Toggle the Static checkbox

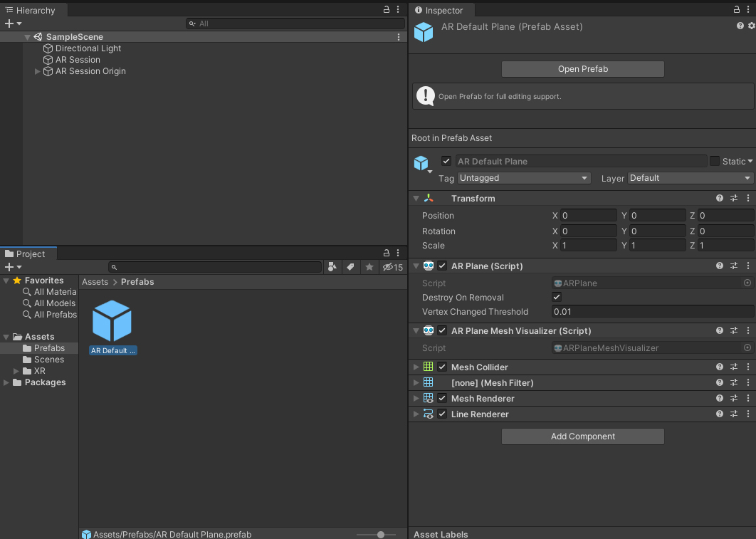click(714, 162)
